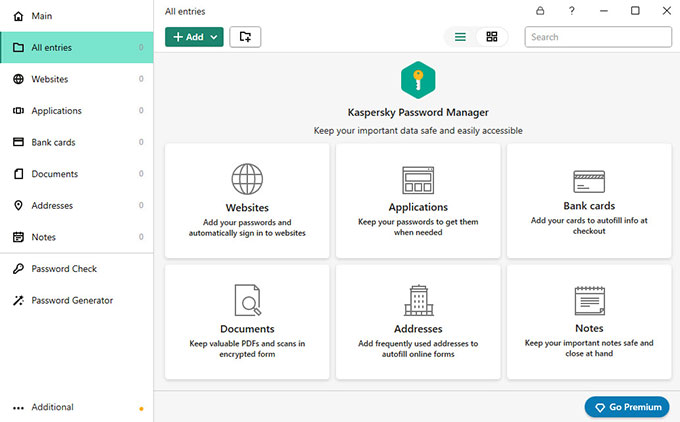Click the sidebar Applications icon
680x422 pixels.
(x=18, y=111)
